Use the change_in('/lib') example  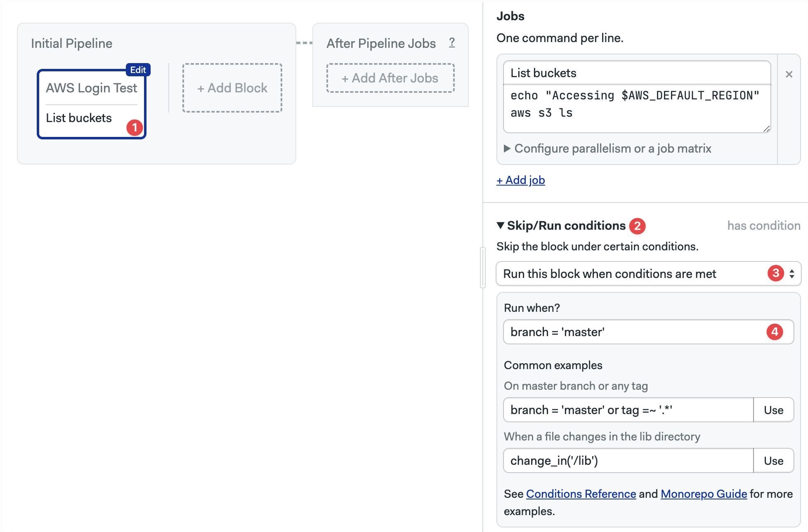773,461
